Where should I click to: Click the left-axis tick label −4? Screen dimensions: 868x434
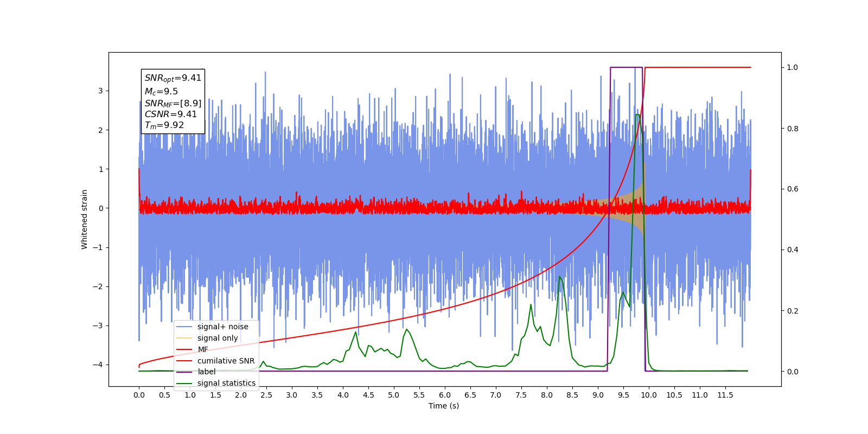point(98,365)
